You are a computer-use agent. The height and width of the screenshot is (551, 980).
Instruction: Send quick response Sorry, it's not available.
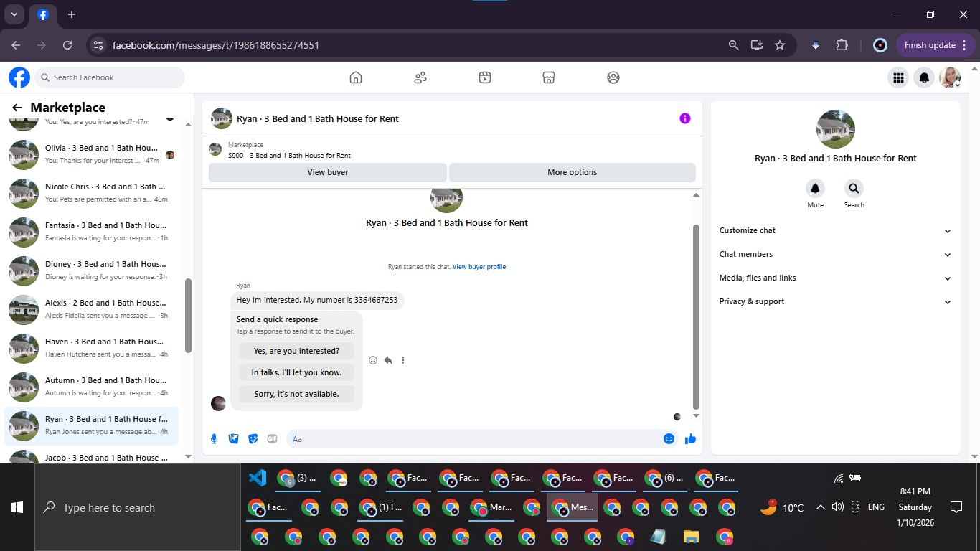pos(296,394)
